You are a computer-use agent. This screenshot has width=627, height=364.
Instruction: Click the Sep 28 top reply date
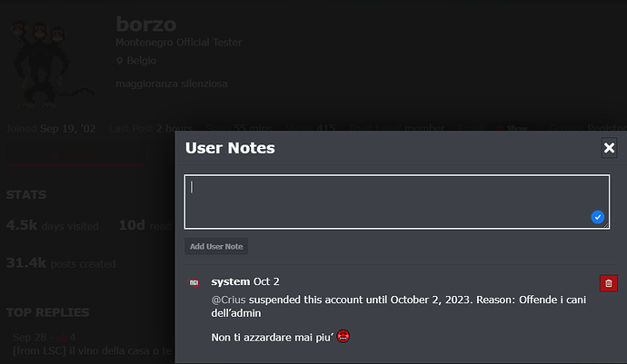[x=30, y=338]
